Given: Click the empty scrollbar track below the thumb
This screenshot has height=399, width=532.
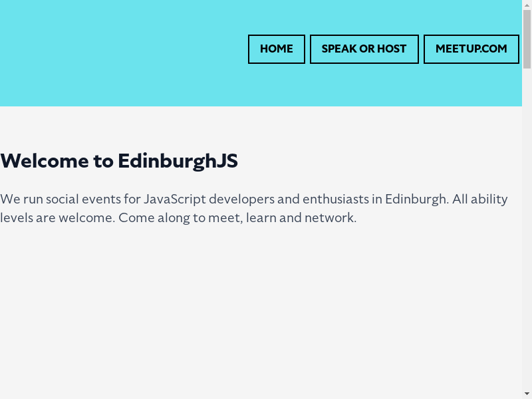Looking at the screenshot, I should coord(527,233).
